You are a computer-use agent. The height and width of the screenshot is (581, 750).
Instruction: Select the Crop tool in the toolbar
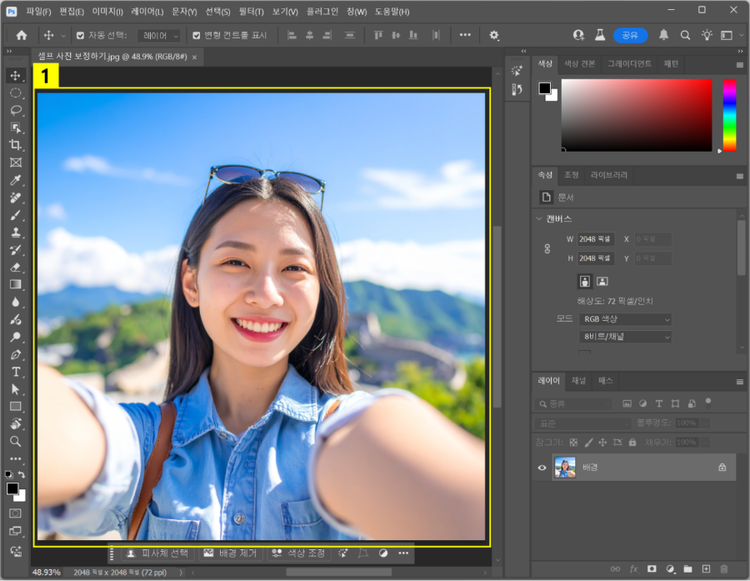point(15,145)
